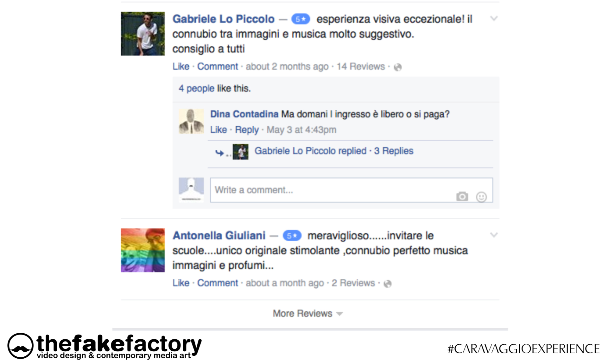Open Gabriele Lo Piccolo's profile picture
Viewport: 608px width, 364px height.
point(143,34)
